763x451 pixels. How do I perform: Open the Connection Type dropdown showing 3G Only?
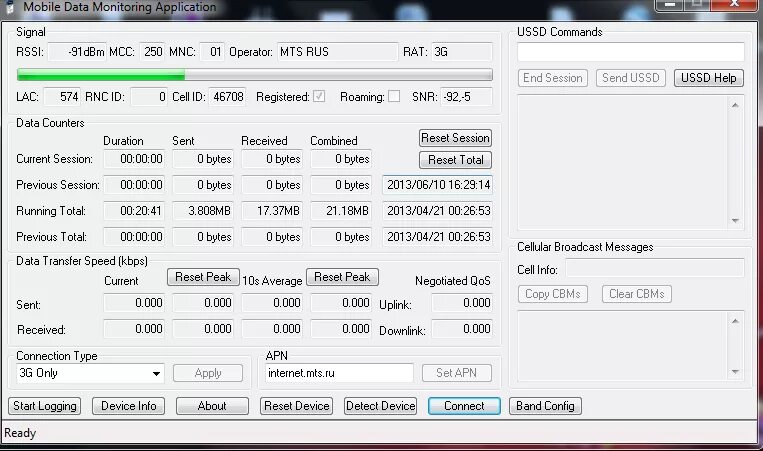pyautogui.click(x=90, y=373)
